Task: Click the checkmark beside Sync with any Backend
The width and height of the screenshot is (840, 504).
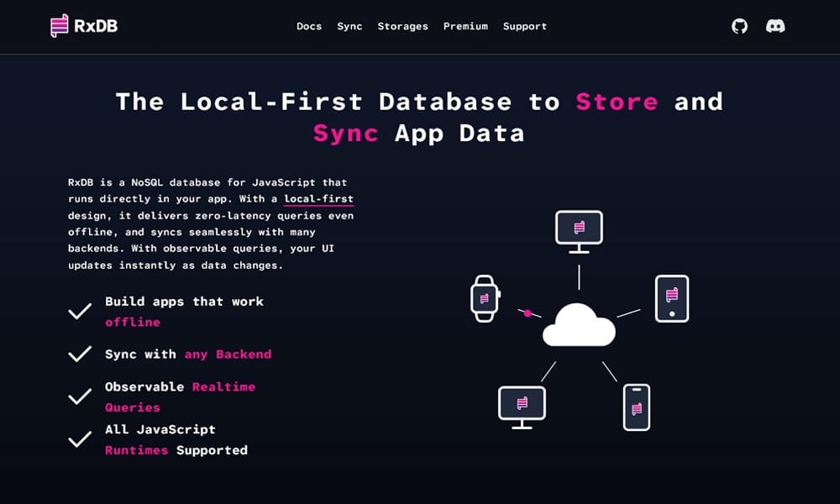Action: coord(80,354)
